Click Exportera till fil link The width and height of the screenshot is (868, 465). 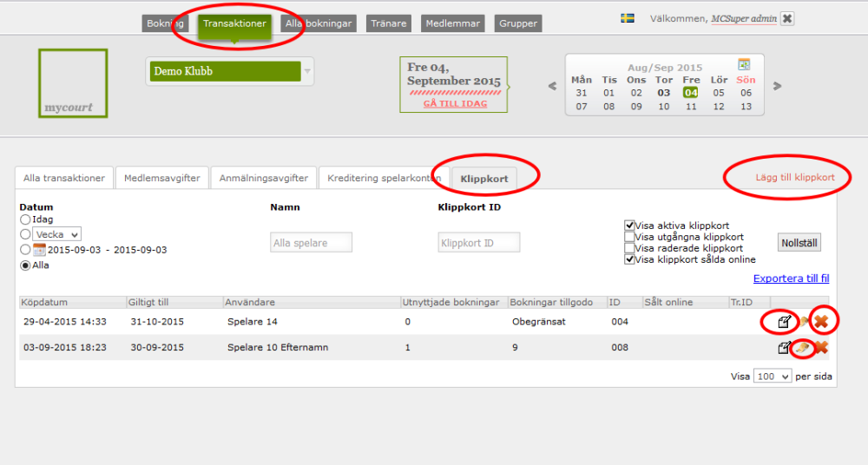tap(791, 278)
